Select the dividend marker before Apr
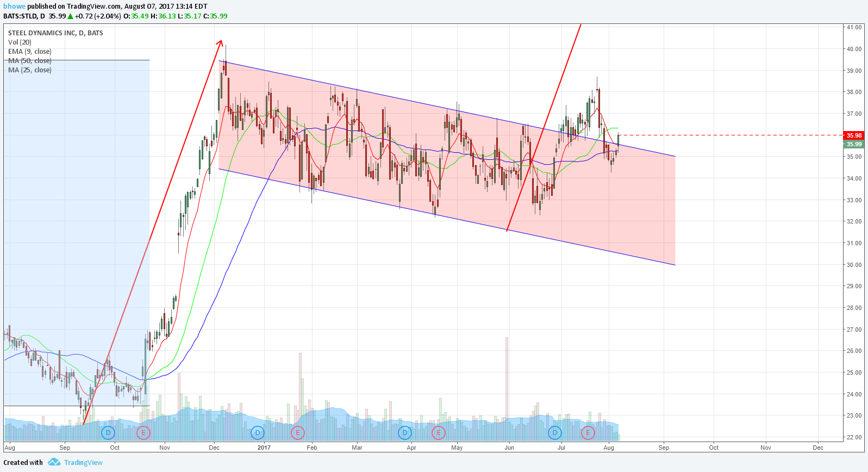868x472 pixels. [x=405, y=433]
